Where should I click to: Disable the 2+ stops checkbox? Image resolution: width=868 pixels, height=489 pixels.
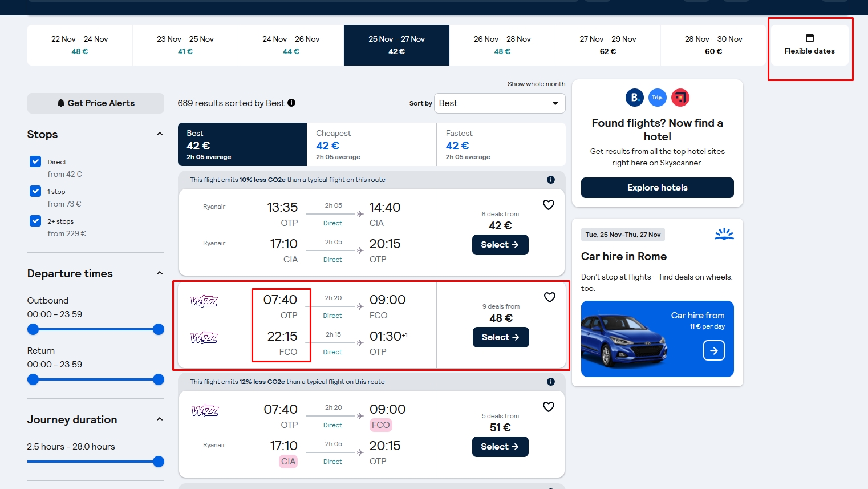click(x=35, y=221)
